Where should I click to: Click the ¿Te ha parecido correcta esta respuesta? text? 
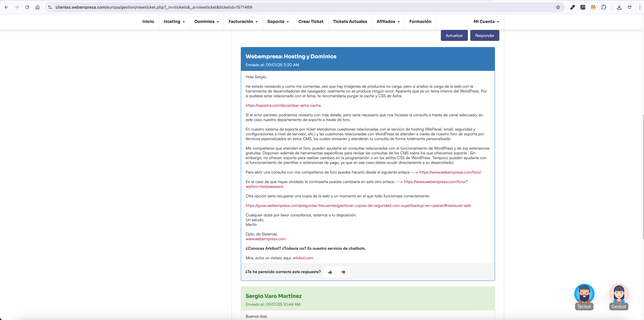point(283,272)
